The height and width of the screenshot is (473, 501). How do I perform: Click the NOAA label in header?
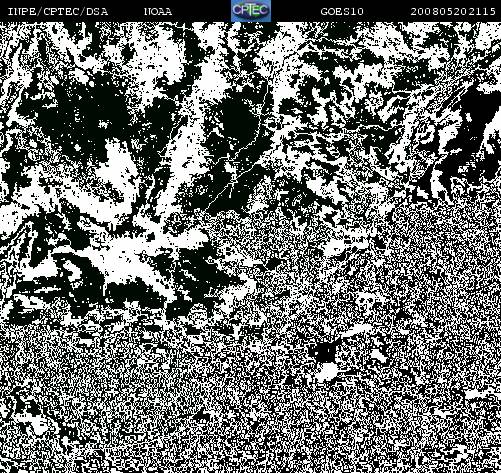pyautogui.click(x=158, y=12)
